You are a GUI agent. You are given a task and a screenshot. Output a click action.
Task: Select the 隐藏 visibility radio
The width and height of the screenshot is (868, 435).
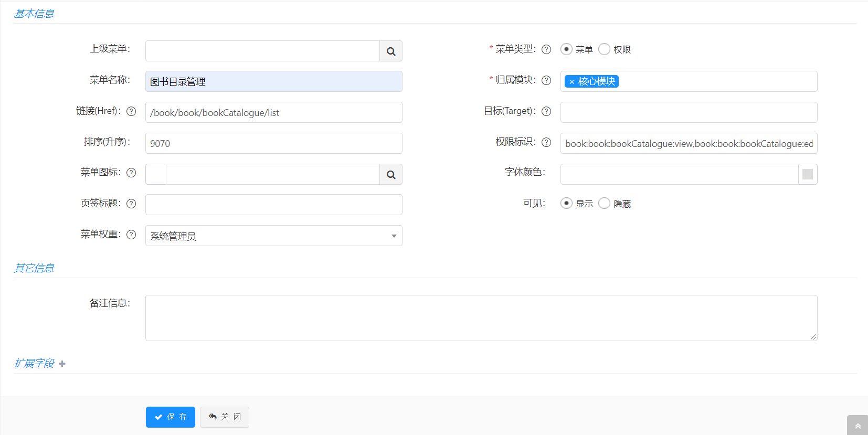(604, 203)
